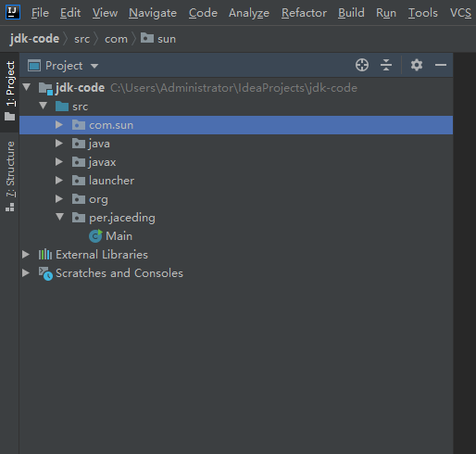
Task: Click the javax package folder icon
Action: click(x=79, y=162)
